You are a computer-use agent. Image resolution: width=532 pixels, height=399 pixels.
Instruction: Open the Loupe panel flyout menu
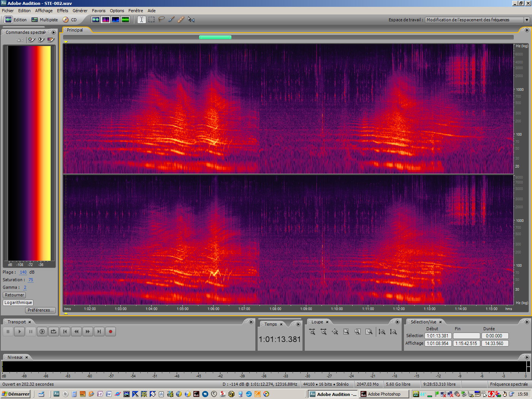(x=397, y=321)
